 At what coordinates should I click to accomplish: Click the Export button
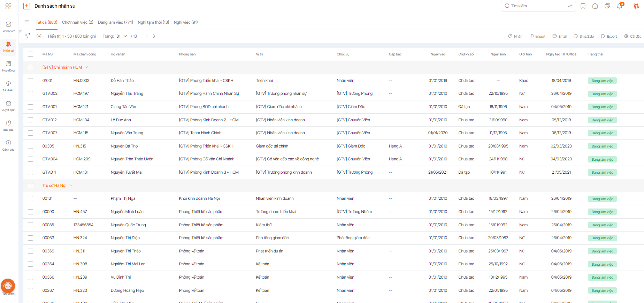tap(609, 36)
